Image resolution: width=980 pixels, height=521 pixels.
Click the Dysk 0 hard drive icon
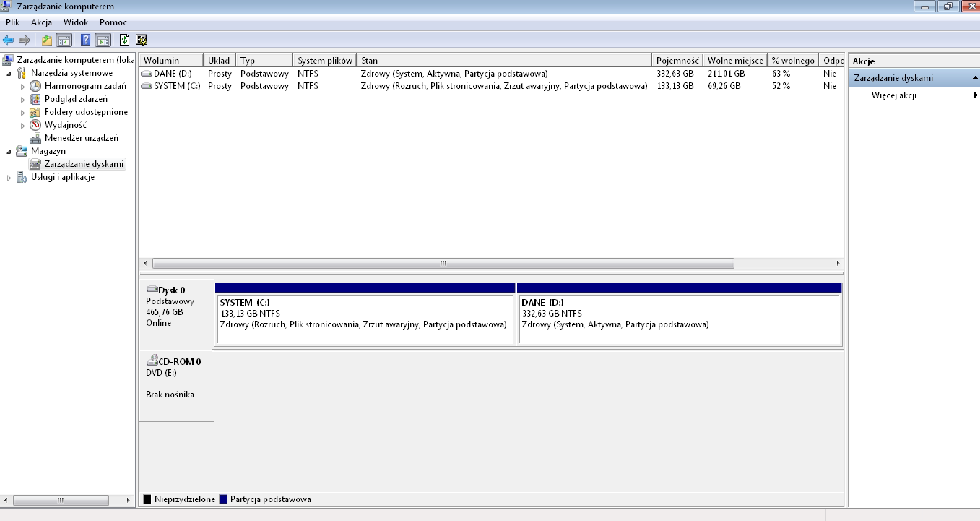coord(152,290)
